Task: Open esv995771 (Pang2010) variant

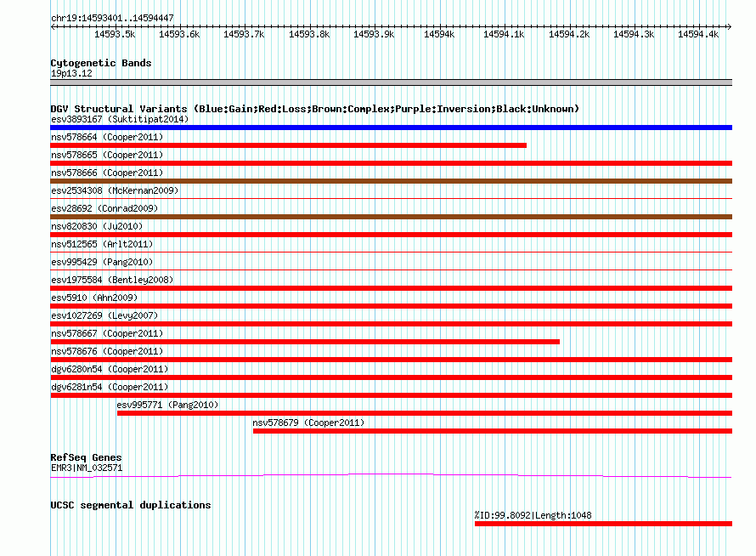Action: 167,405
